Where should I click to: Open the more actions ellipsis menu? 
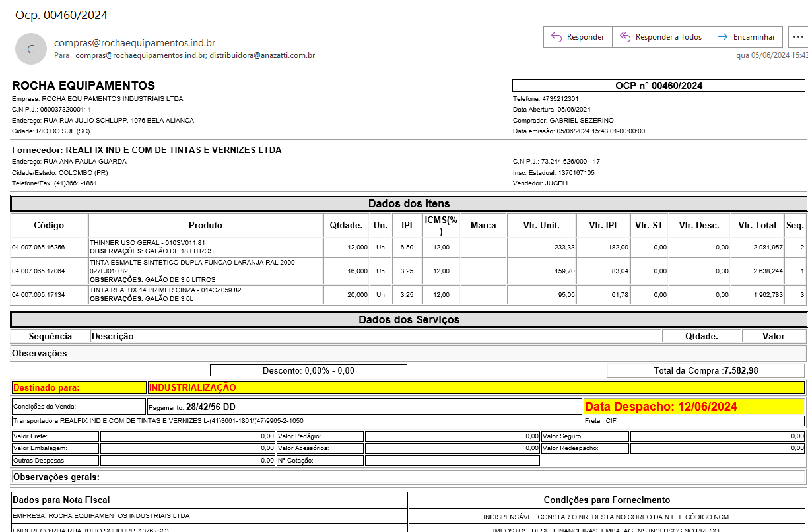pyautogui.click(x=798, y=37)
